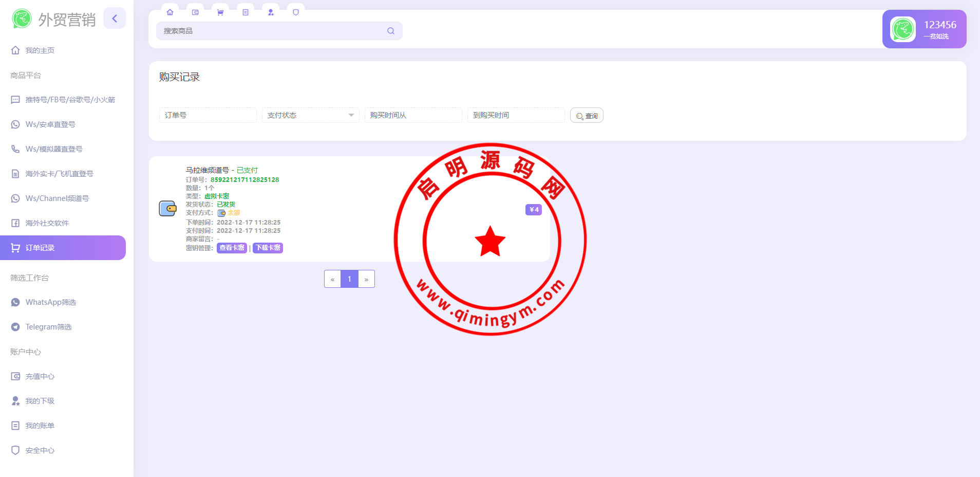The image size is (980, 477).
Task: Open WhatsApp筛选 in the sidebar
Action: [x=50, y=302]
